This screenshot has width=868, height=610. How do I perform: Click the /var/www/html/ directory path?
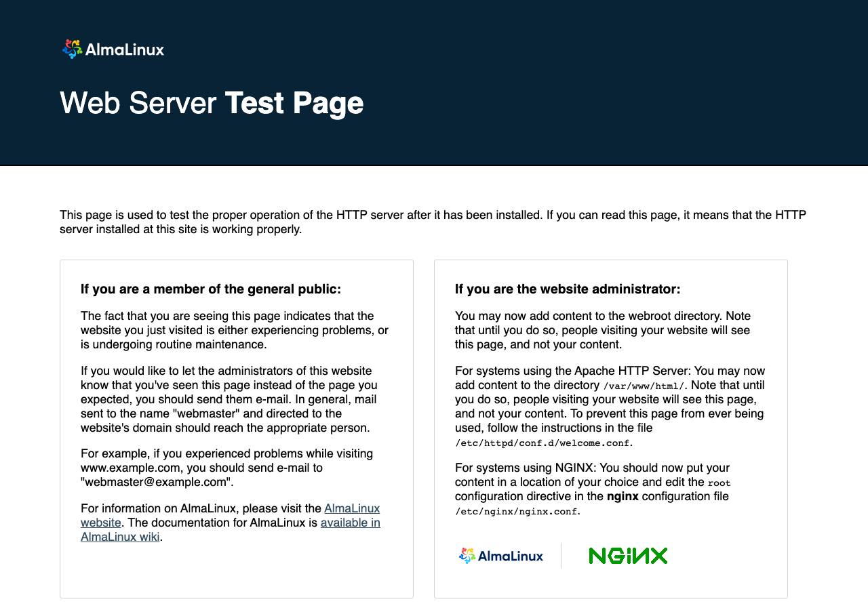[x=644, y=386]
